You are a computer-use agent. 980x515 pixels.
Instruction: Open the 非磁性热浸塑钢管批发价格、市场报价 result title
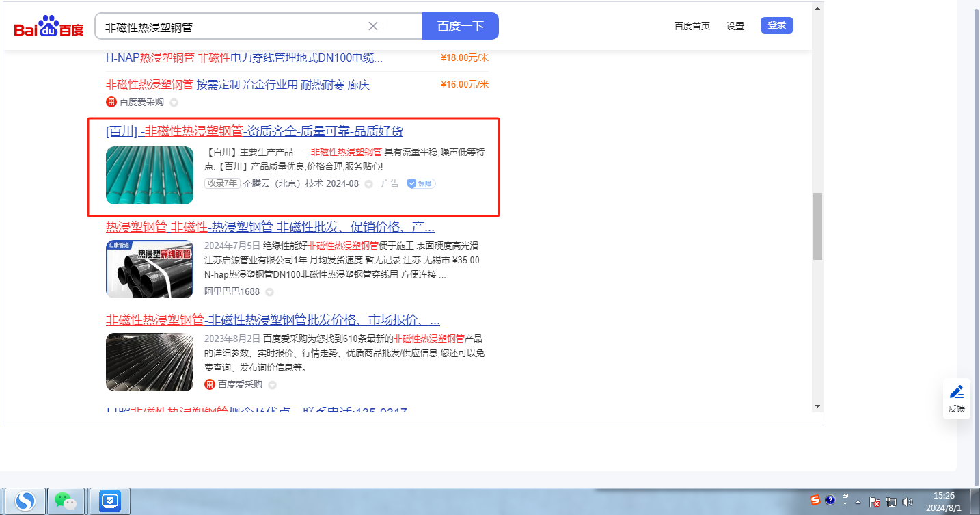273,319
